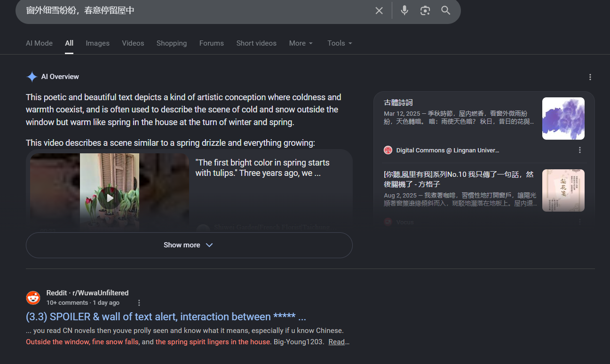
Task: Click into the search query field
Action: (198, 10)
